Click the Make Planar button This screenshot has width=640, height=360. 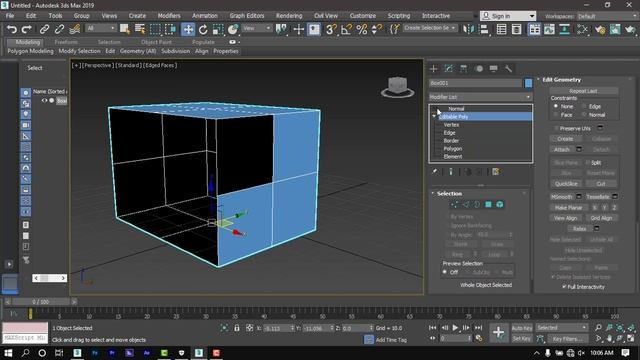[x=568, y=207]
